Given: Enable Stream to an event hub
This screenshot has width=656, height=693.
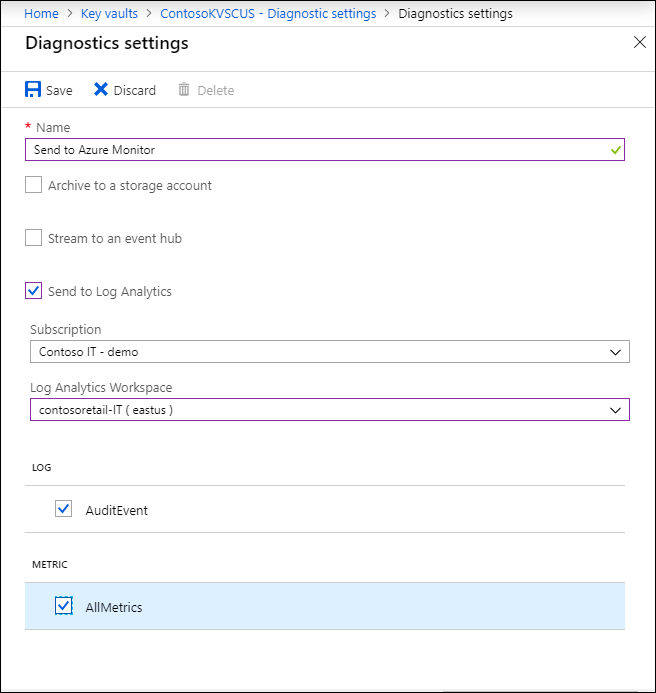Looking at the screenshot, I should 34,238.
